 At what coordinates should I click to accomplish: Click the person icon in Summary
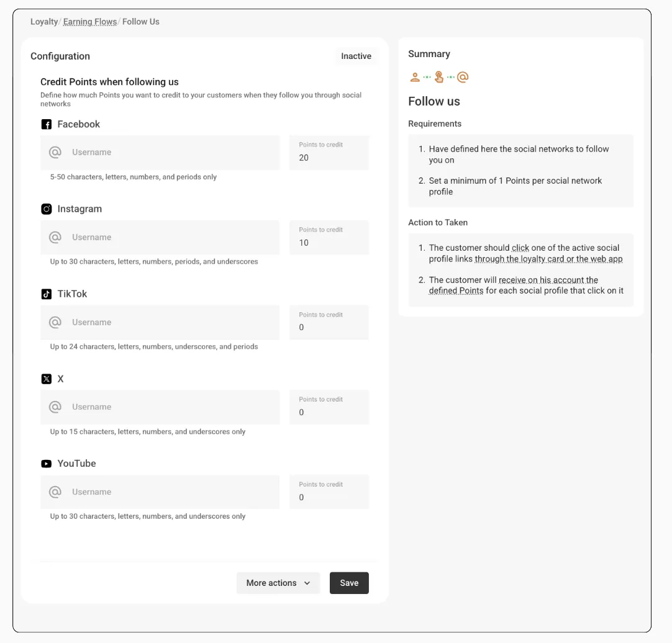[415, 78]
